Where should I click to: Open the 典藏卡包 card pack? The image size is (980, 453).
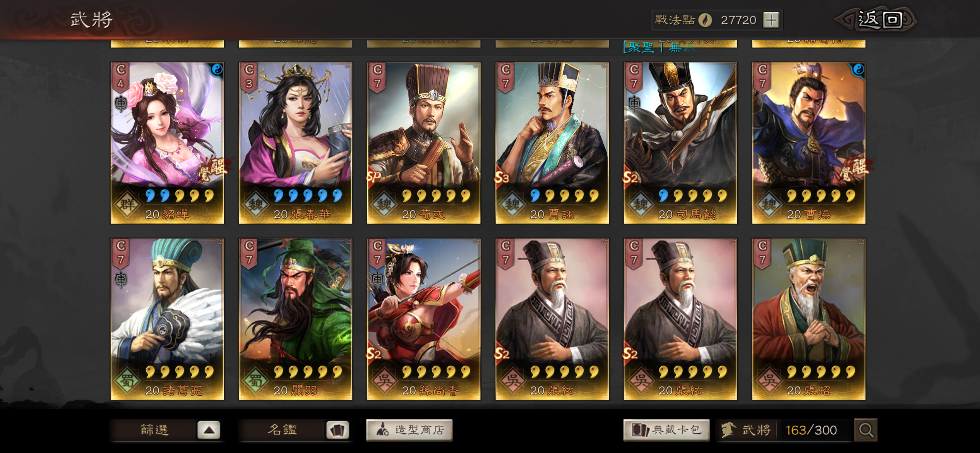point(666,430)
